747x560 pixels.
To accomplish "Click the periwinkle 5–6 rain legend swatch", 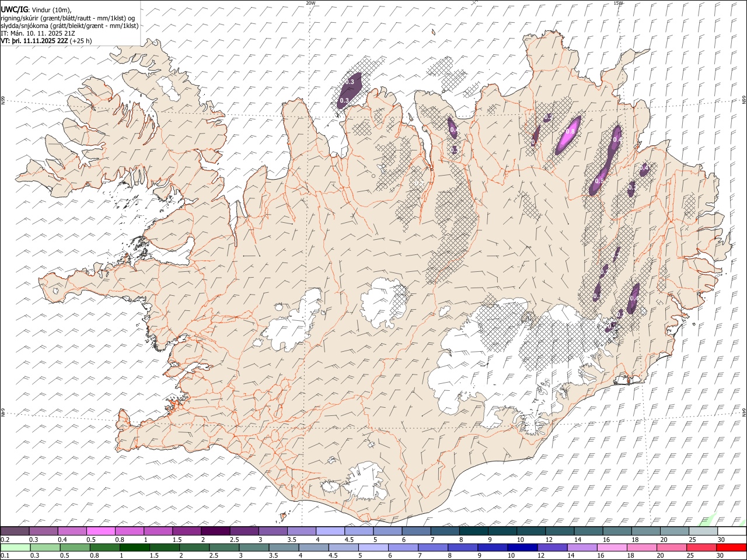I will [x=373, y=547].
